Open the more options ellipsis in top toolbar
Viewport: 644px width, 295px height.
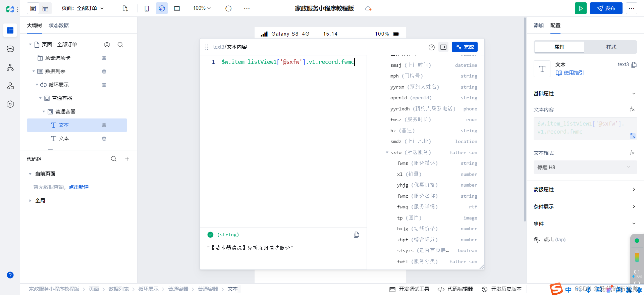(x=247, y=8)
